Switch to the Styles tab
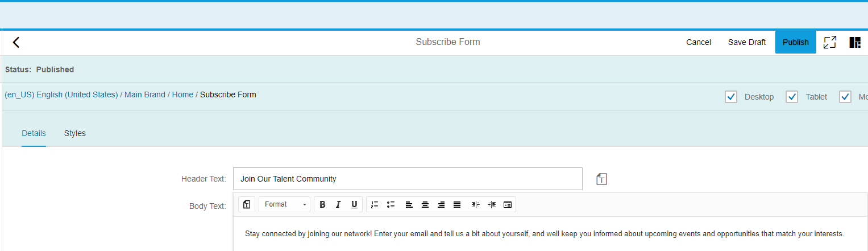Screen dimensions: 868x251 coord(75,133)
